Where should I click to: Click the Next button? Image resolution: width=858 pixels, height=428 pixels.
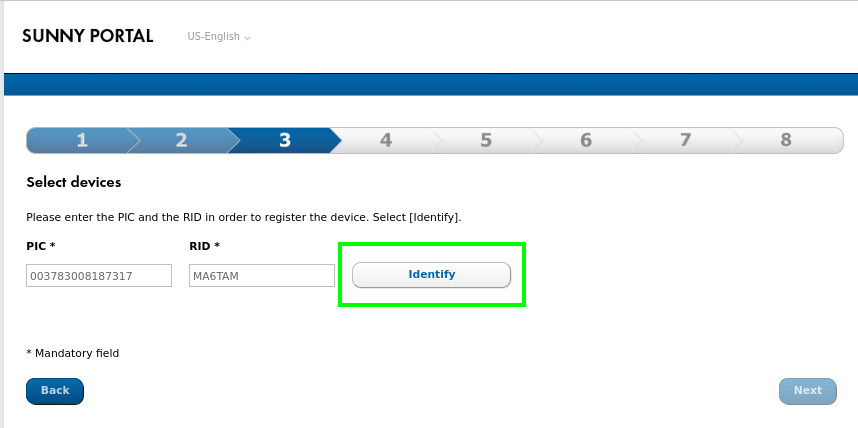[807, 391]
